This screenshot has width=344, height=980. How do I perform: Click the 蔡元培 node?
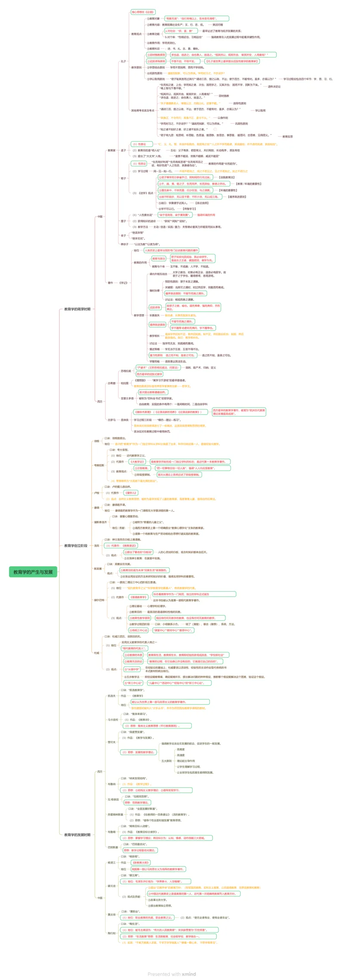(111, 886)
